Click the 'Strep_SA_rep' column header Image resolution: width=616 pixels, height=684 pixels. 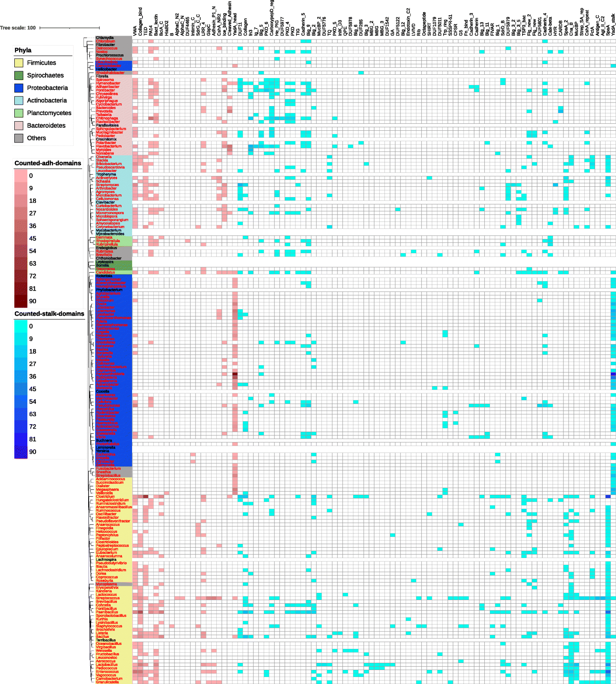click(x=581, y=22)
